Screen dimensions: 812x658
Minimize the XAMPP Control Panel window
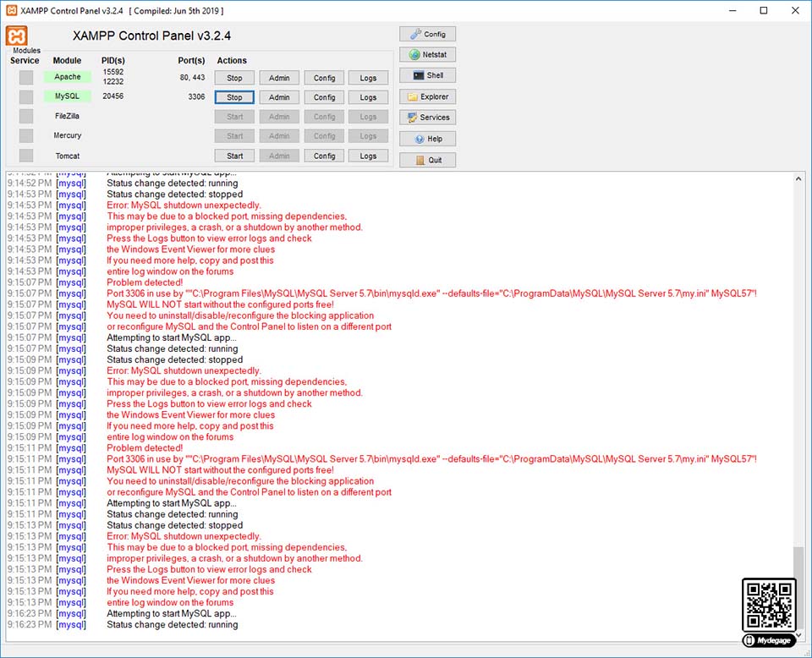[732, 10]
